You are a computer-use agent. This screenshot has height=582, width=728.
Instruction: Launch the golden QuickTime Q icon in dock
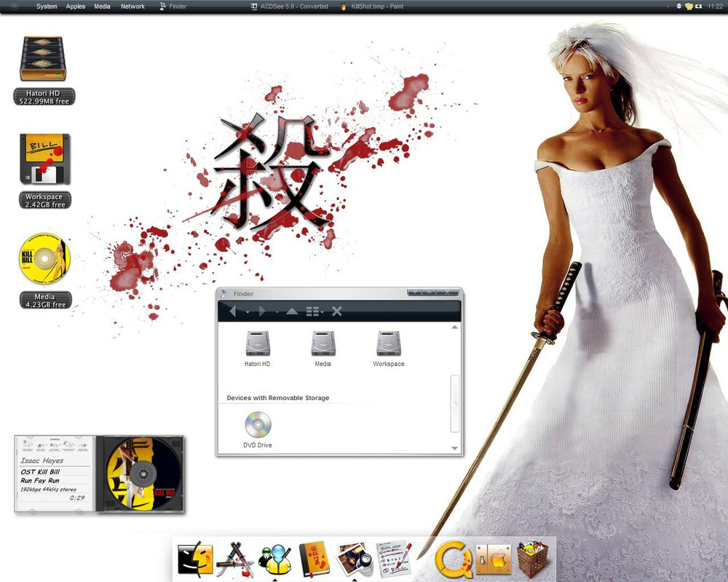(453, 558)
